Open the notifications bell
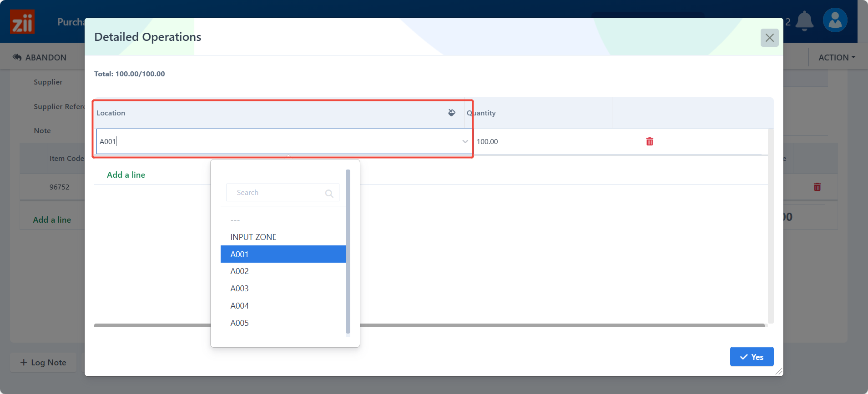868x394 pixels. pos(804,21)
